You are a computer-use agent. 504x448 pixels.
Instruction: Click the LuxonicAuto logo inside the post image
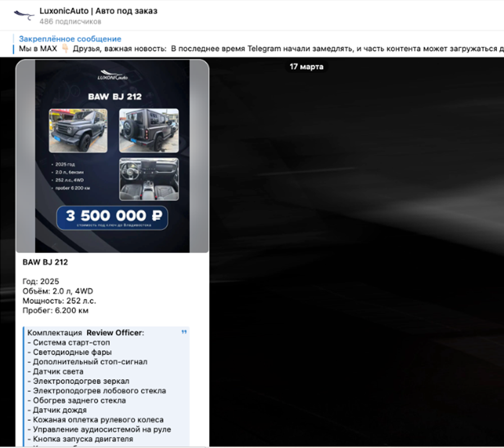[112, 75]
